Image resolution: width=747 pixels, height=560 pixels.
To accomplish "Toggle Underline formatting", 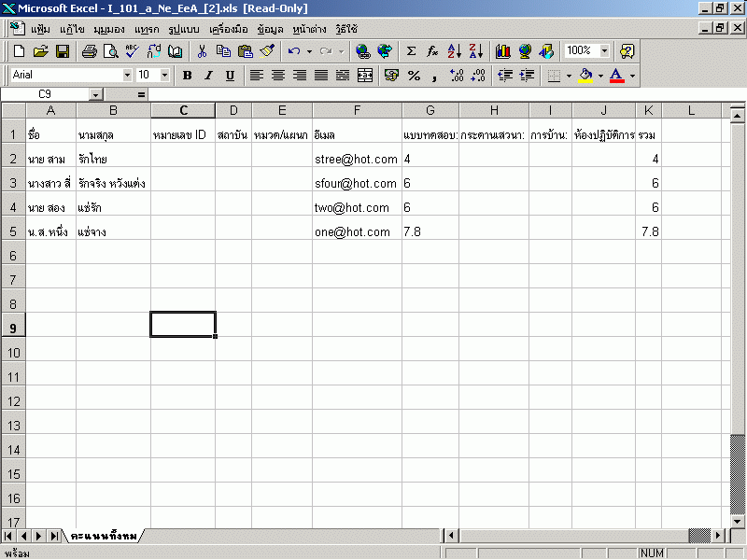I will click(x=230, y=75).
